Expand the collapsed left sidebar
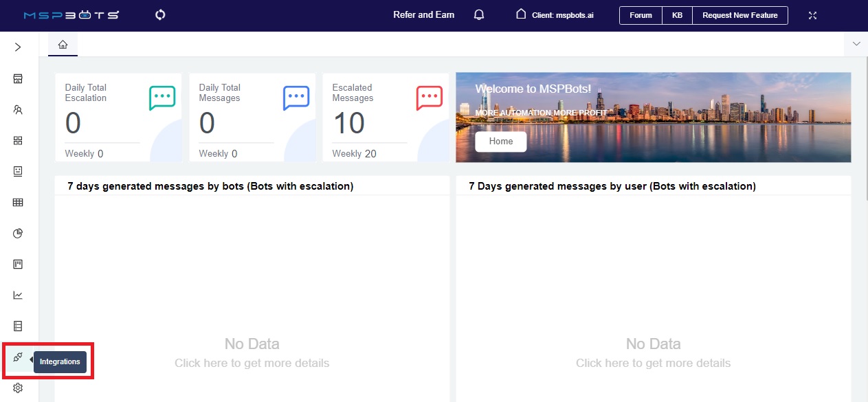Screen dimensions: 868x402 click(17, 47)
